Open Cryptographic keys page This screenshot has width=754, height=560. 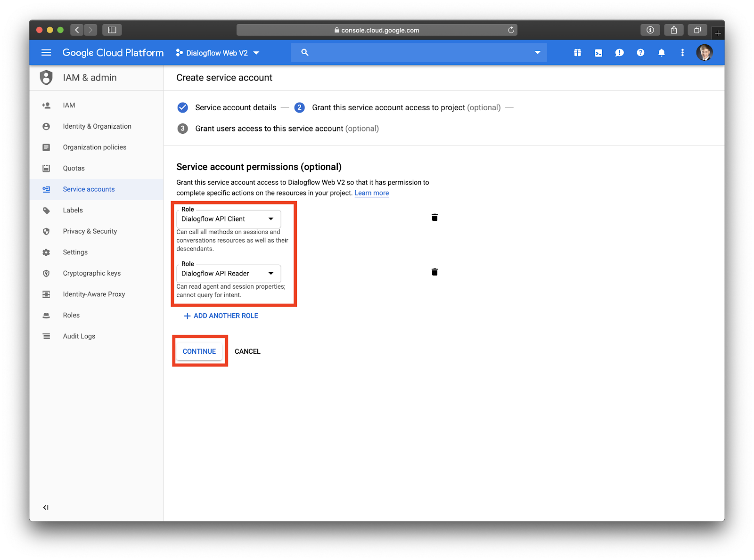92,273
